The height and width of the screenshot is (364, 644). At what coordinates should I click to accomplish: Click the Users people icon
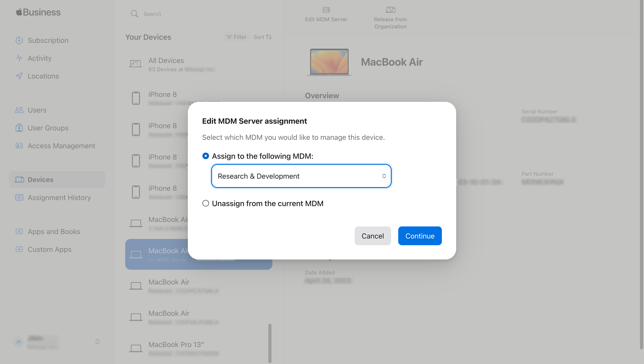click(19, 110)
